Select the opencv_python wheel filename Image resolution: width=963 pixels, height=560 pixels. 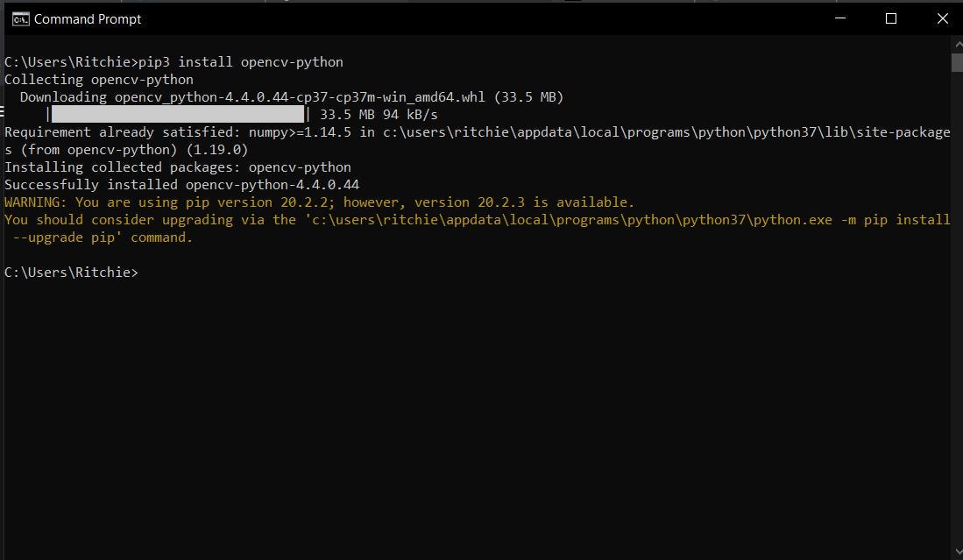pyautogui.click(x=298, y=96)
